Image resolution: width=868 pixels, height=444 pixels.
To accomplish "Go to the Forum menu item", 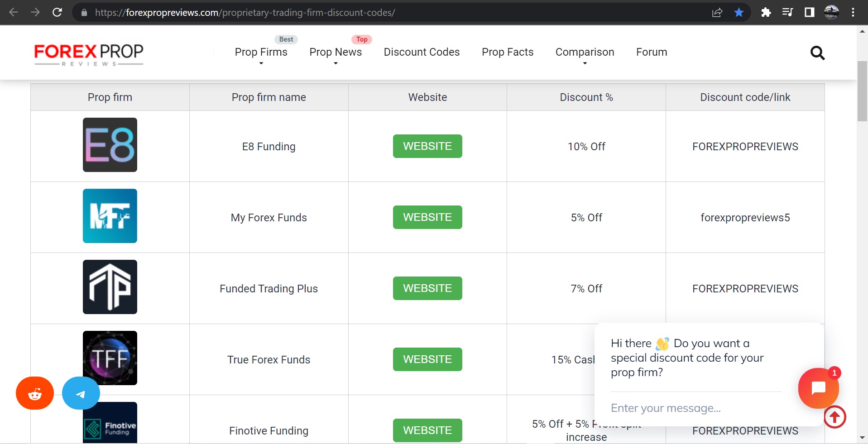I will pyautogui.click(x=652, y=52).
